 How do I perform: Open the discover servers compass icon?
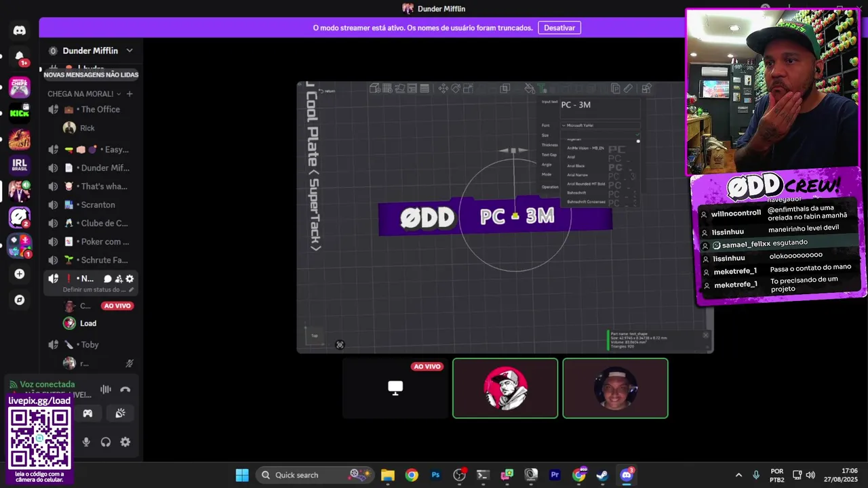19,300
